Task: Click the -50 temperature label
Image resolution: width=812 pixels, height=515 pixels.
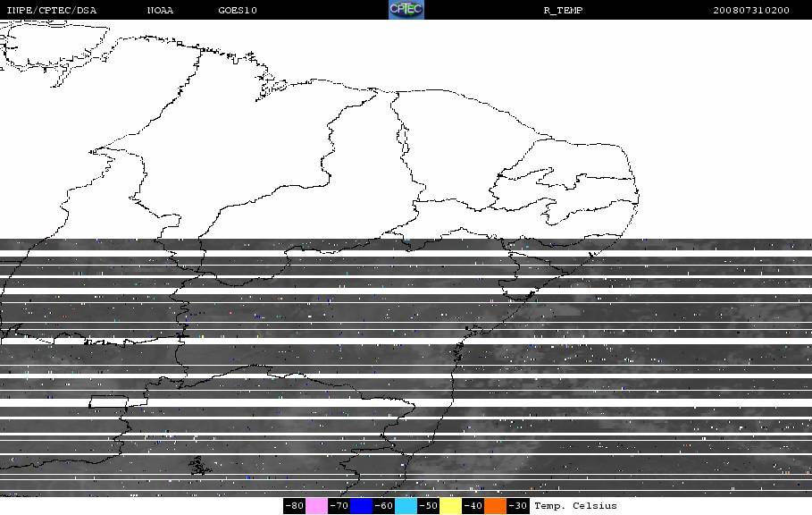Action: coord(428,506)
